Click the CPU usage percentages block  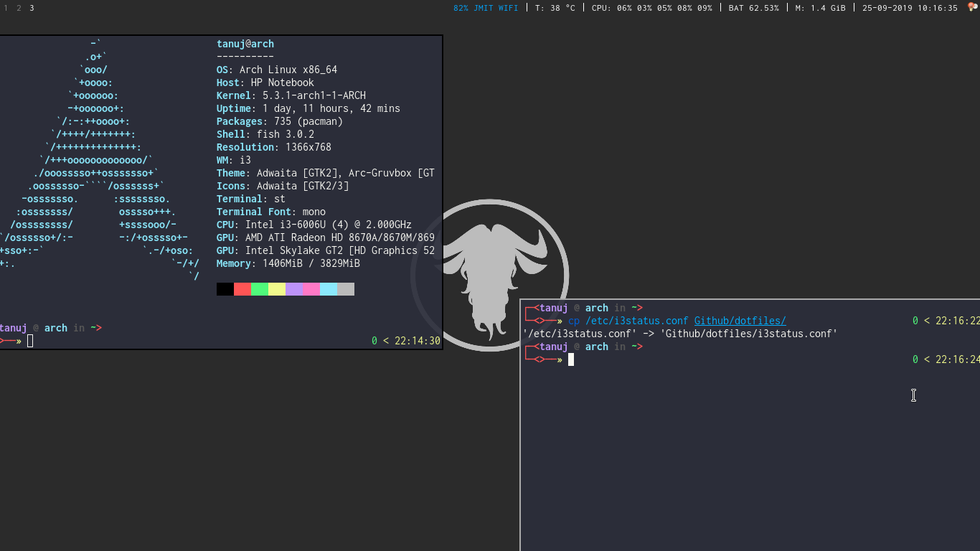click(652, 8)
